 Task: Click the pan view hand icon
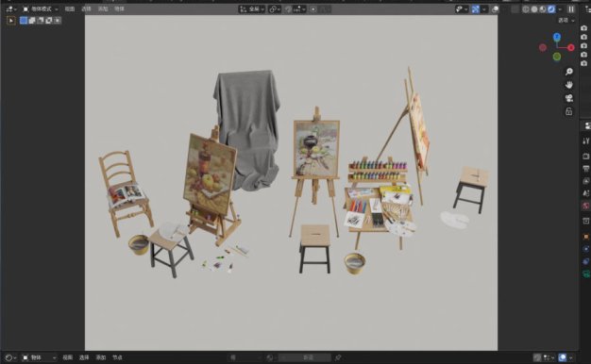point(568,85)
